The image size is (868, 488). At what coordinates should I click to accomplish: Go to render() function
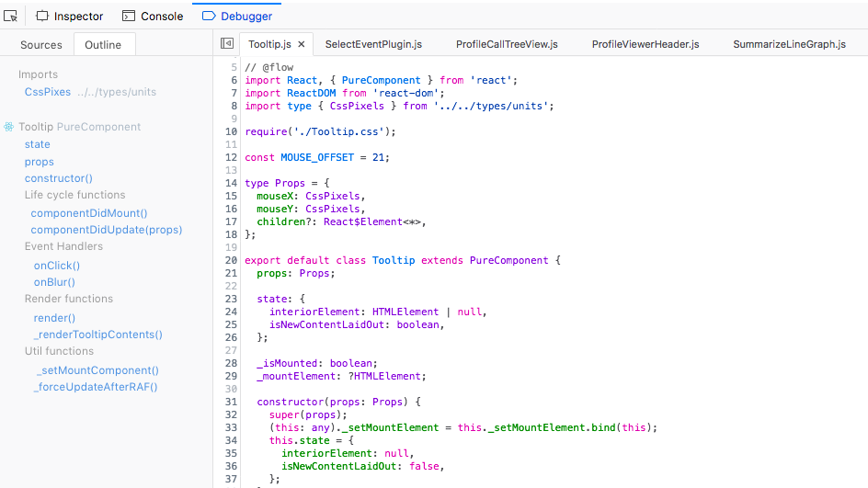pos(54,318)
